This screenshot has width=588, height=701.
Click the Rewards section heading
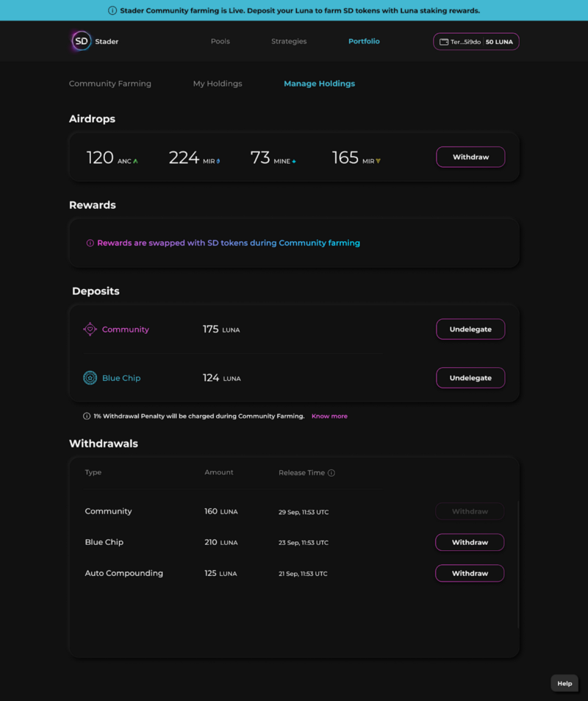93,205
